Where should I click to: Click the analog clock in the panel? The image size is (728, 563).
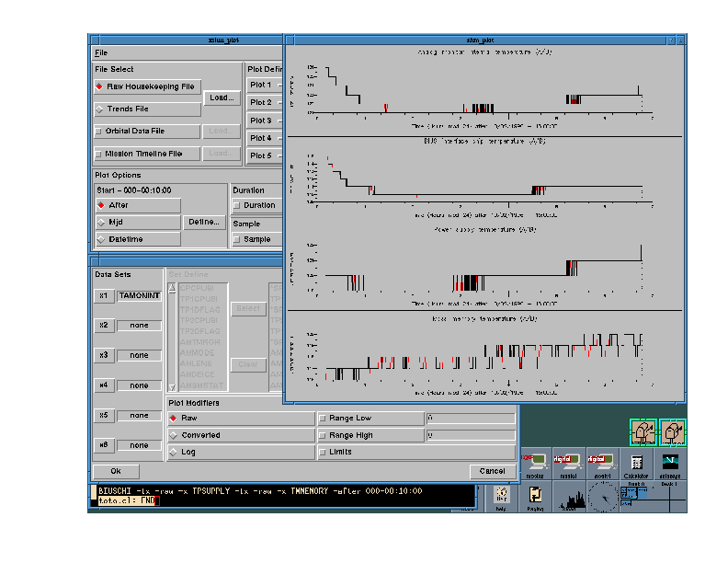tap(603, 497)
